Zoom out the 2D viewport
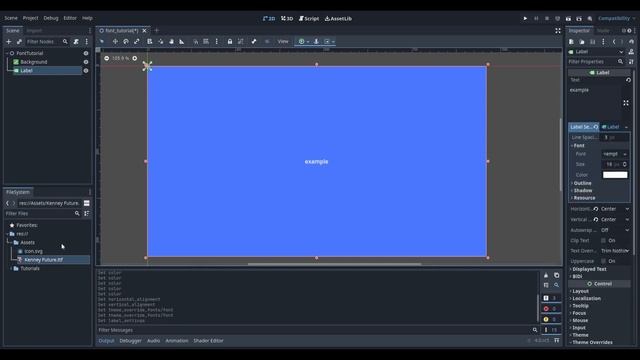This screenshot has height=360, width=640. (x=107, y=58)
